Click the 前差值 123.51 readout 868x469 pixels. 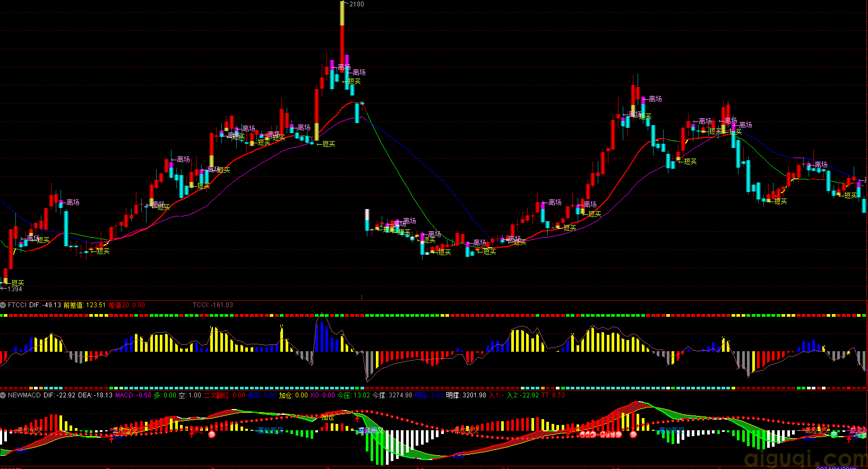[85, 305]
